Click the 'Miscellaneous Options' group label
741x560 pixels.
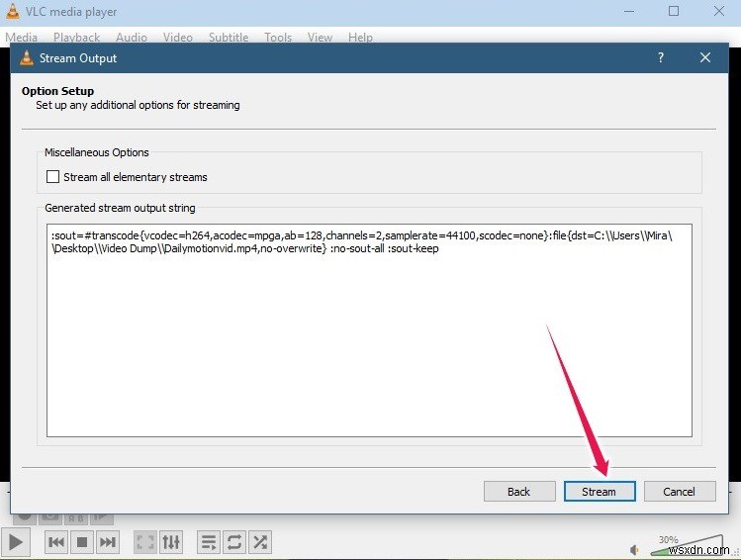pyautogui.click(x=97, y=152)
